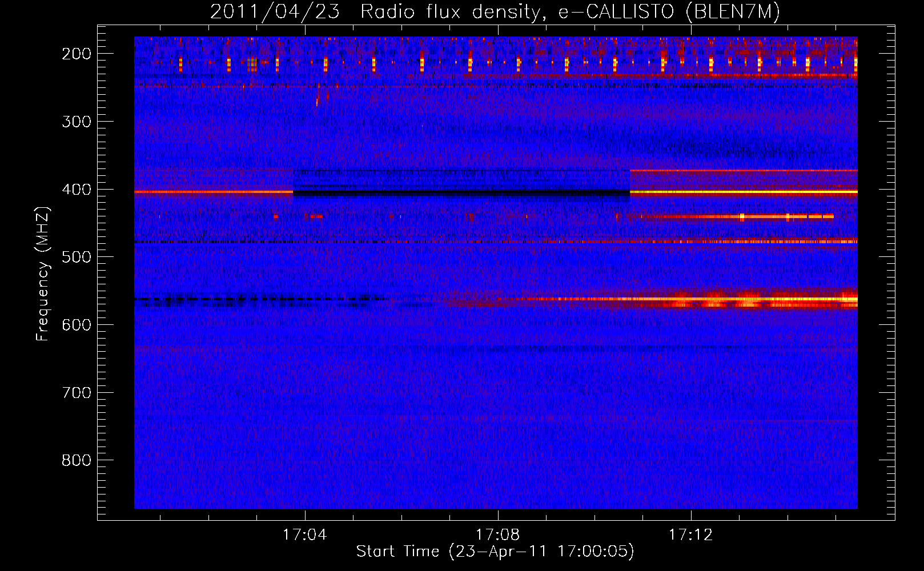Select the 800 frequency tick label
The image size is (924, 571).
click(x=77, y=461)
